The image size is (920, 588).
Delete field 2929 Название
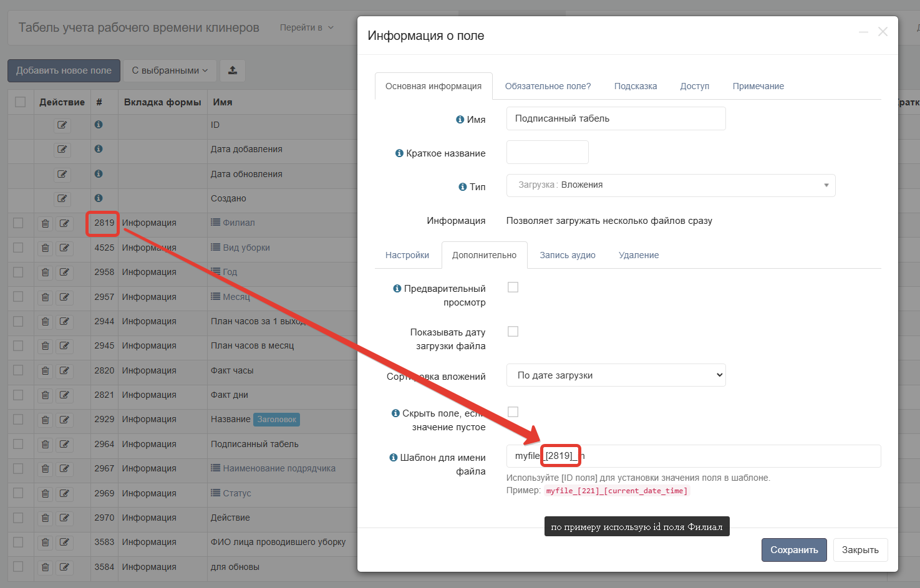(x=46, y=420)
